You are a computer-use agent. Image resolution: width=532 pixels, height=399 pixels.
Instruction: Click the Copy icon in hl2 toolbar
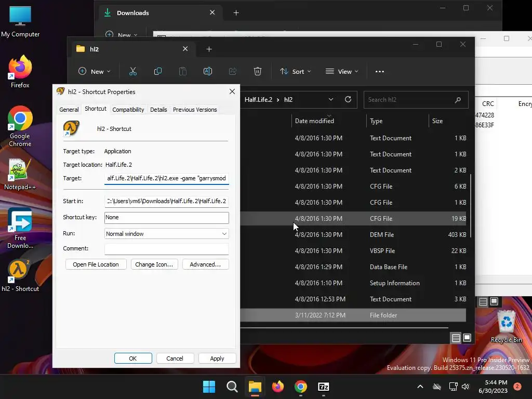pyautogui.click(x=158, y=71)
